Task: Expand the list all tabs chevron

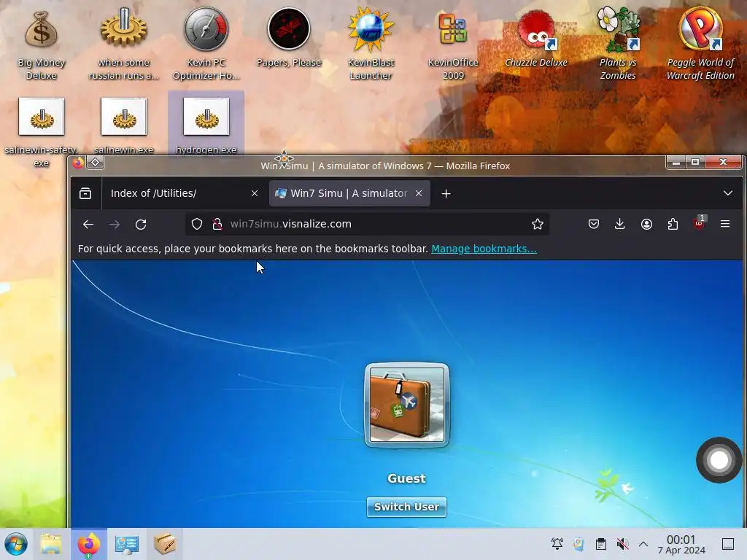Action: (x=728, y=193)
